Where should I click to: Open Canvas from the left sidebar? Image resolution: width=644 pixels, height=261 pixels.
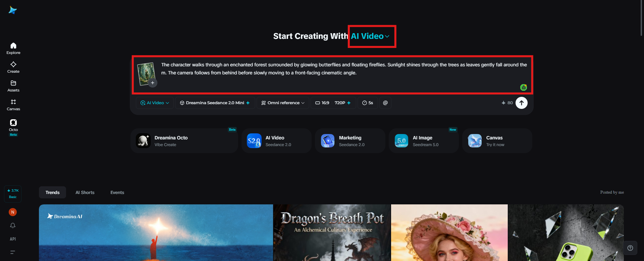click(x=13, y=105)
